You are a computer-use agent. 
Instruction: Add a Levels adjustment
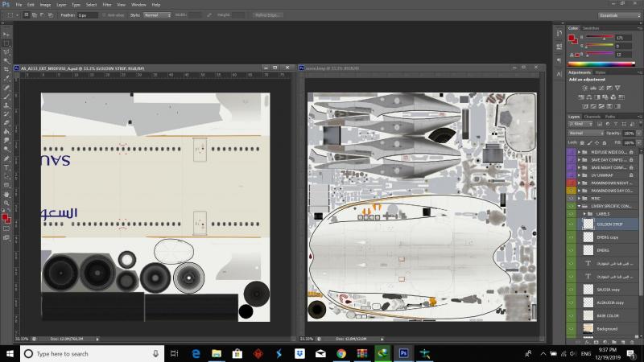tap(593, 88)
